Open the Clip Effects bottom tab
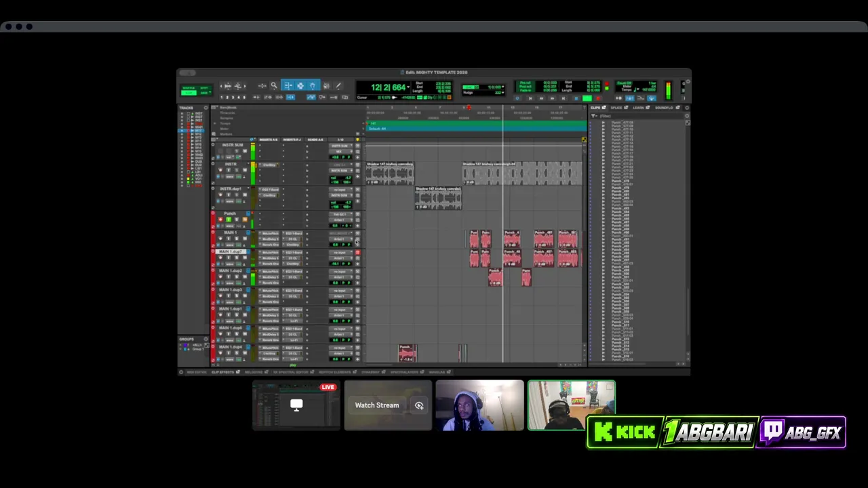The width and height of the screenshot is (868, 488). point(222,372)
